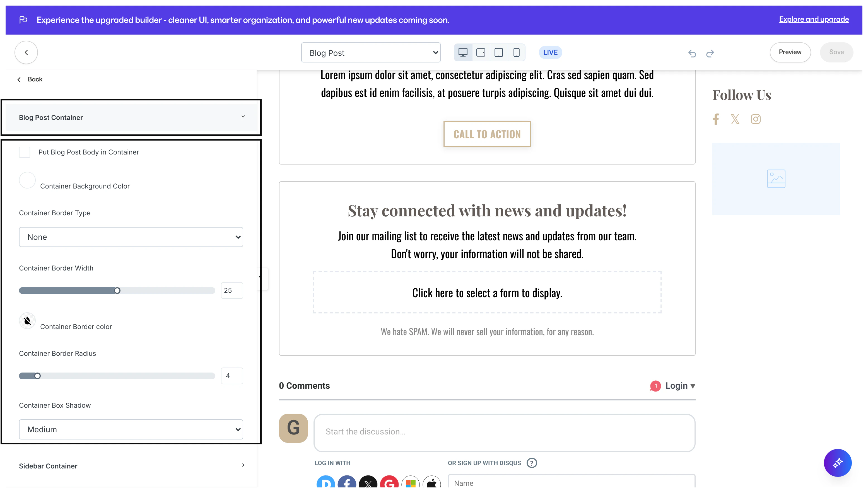Log in with the X icon
Screen dimensions: 868x493
tap(368, 484)
